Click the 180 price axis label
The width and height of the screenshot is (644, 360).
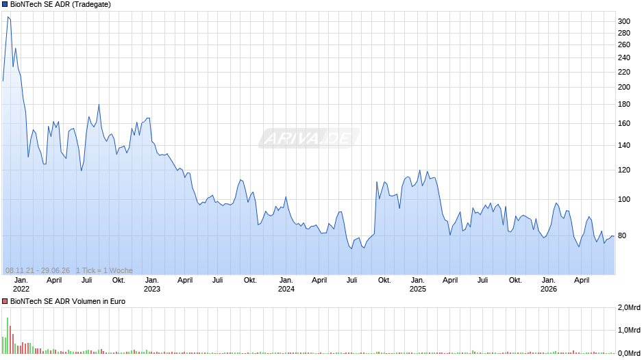pyautogui.click(x=624, y=104)
